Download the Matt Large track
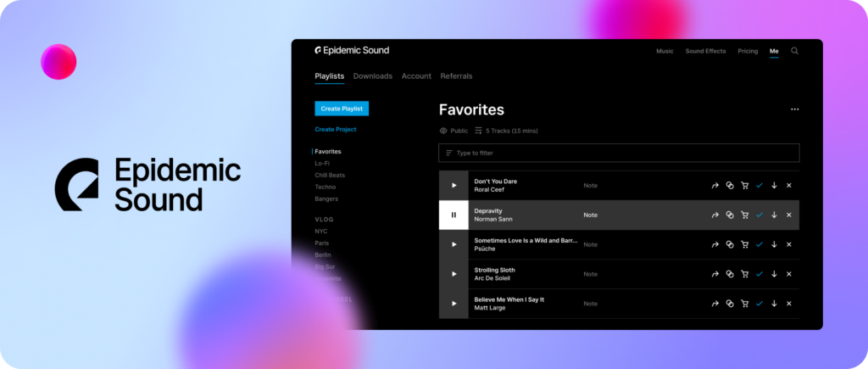The height and width of the screenshot is (369, 868). click(774, 304)
